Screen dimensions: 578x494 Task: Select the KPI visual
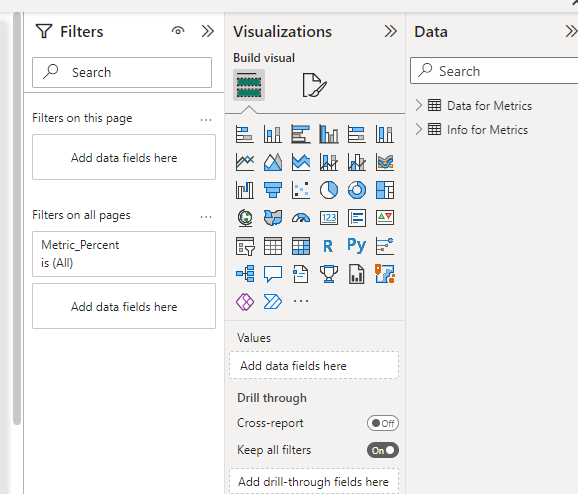[385, 218]
